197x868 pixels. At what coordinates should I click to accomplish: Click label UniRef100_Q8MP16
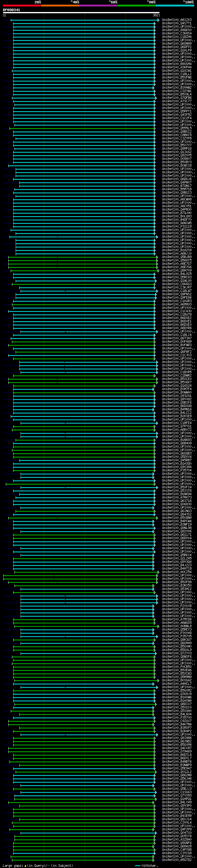[x=177, y=149]
